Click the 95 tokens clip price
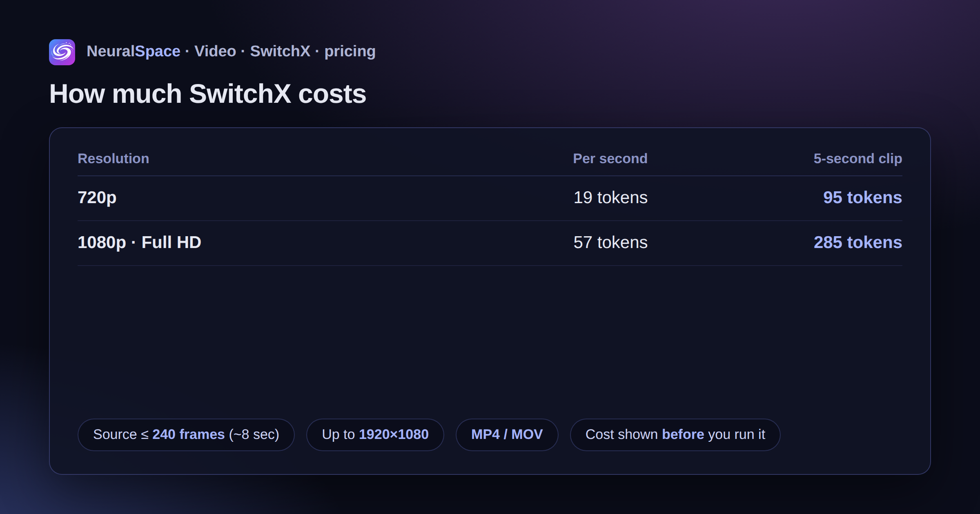 pos(862,198)
